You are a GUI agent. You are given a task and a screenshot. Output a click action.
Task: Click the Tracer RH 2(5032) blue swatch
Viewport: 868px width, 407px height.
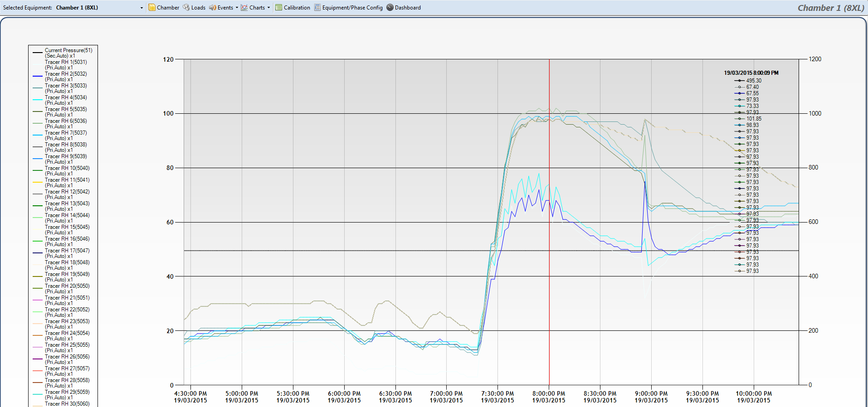(38, 76)
